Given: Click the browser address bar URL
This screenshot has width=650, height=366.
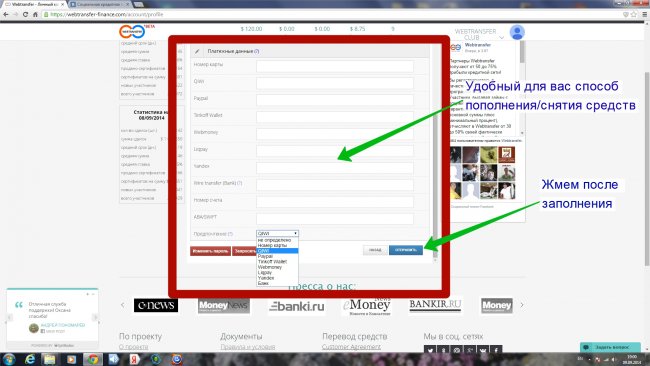Looking at the screenshot, I should [107, 14].
